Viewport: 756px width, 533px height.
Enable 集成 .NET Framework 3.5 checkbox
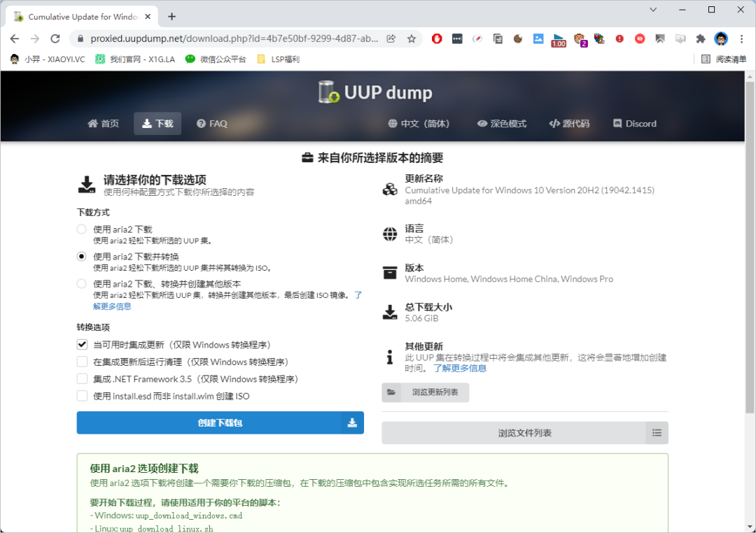[x=82, y=379]
